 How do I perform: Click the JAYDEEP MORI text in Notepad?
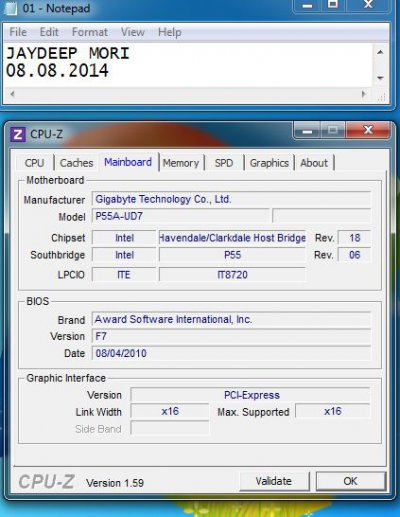click(68, 53)
